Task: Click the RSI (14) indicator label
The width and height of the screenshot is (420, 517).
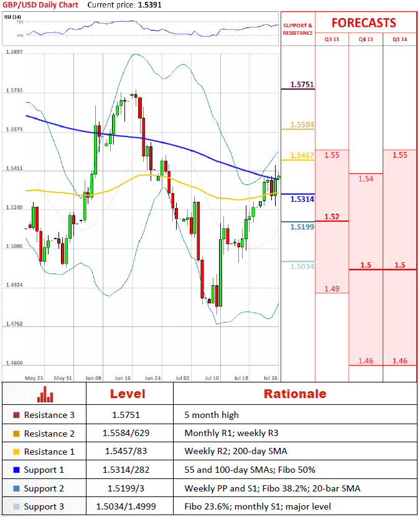Action: [12, 17]
